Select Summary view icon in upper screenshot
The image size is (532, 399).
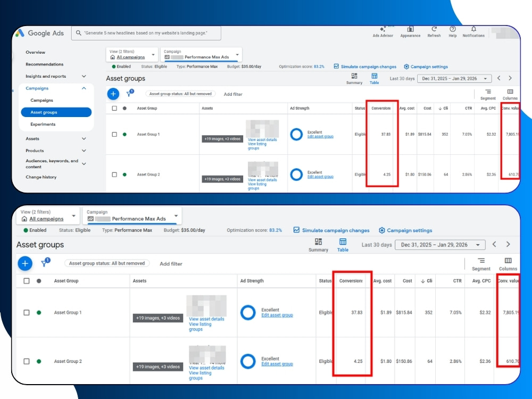354,76
